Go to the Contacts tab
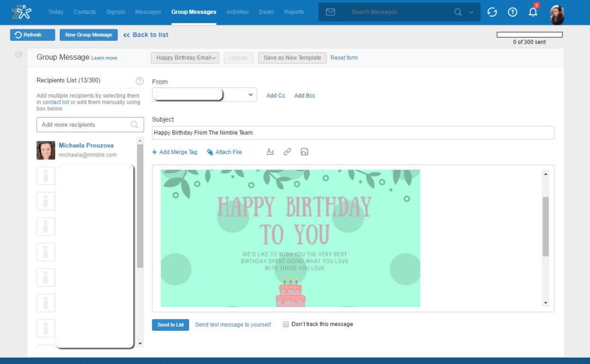Screen dimensions: 590x364 [85, 12]
